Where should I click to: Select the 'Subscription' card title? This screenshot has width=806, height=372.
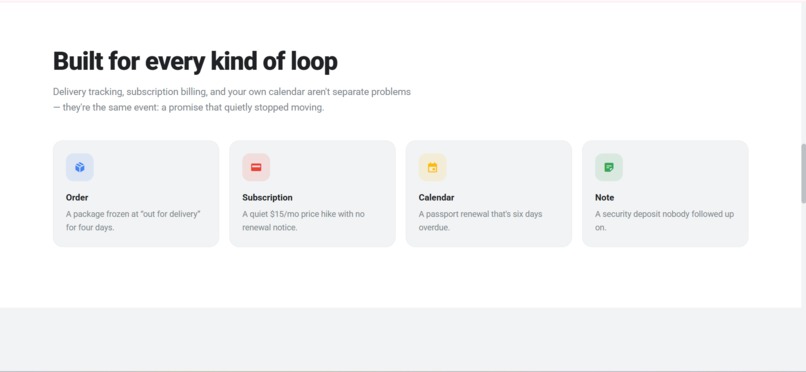coord(267,197)
